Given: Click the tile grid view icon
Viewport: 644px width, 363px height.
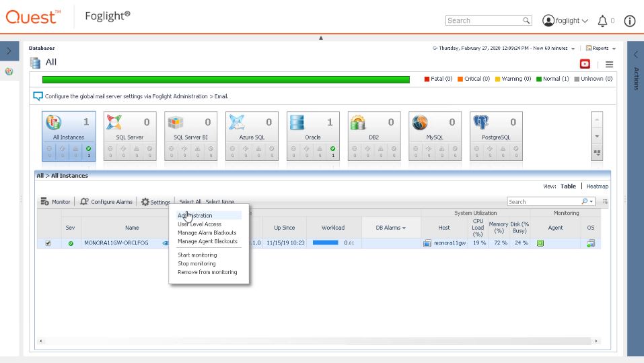Looking at the screenshot, I should [597, 153].
